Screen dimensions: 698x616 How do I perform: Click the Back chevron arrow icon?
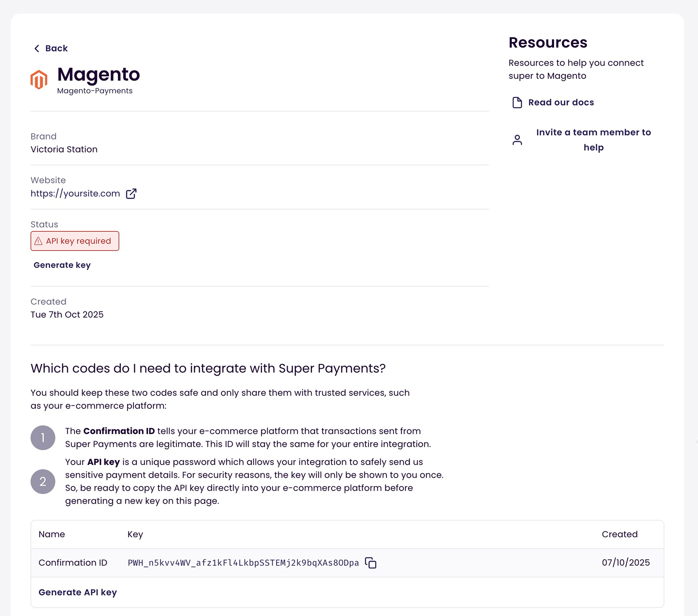click(37, 49)
